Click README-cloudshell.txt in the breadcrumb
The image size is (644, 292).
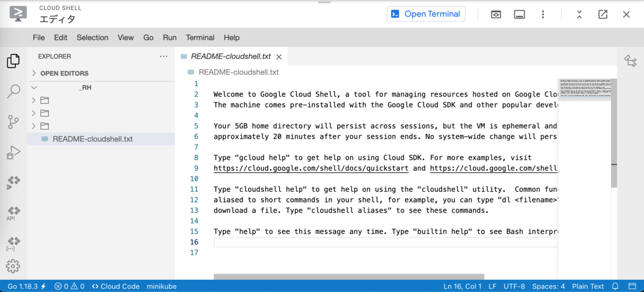[238, 72]
